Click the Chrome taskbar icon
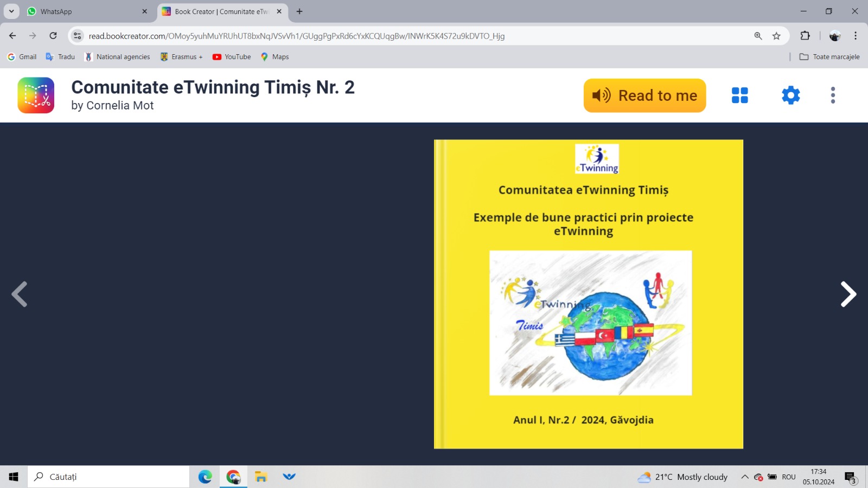 tap(233, 477)
